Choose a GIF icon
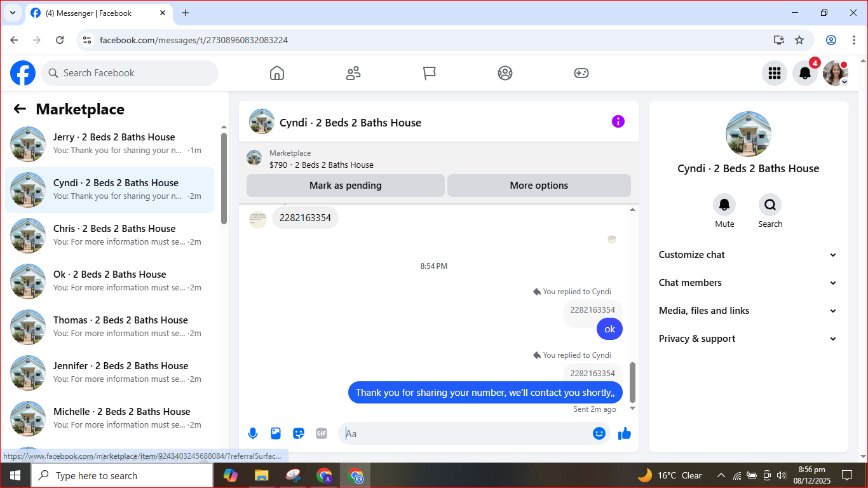 [322, 433]
